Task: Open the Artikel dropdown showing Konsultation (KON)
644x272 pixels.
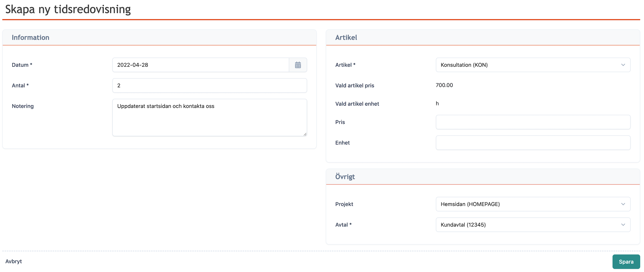Action: (533, 65)
